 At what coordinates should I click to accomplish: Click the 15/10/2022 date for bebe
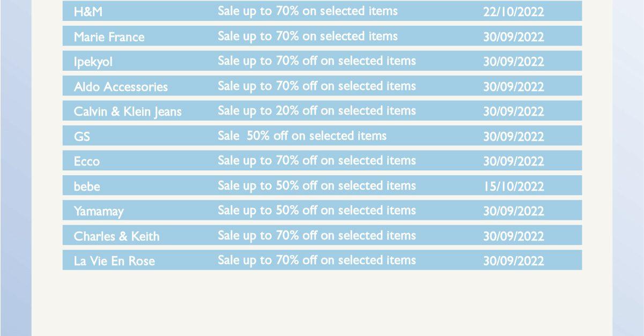[x=513, y=186]
